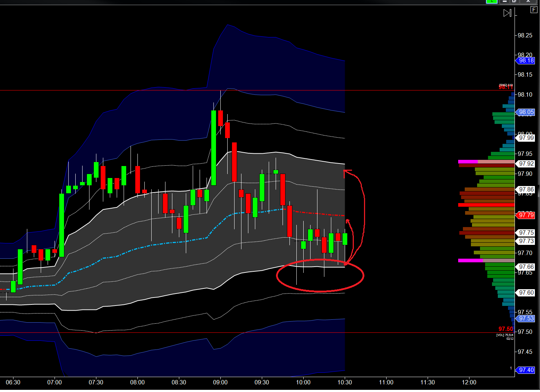The image size is (540, 392).
Task: Click the 97.73 price marker
Action: tap(525, 241)
